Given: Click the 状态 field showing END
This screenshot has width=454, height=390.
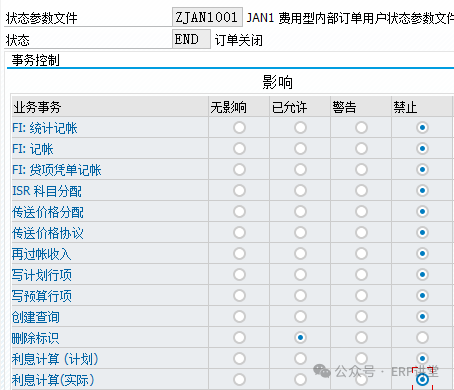Looking at the screenshot, I should point(191,39).
